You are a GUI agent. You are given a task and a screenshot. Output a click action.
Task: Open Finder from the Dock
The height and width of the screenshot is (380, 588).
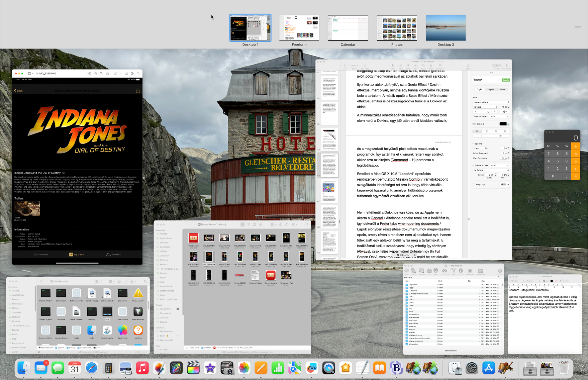click(x=24, y=368)
